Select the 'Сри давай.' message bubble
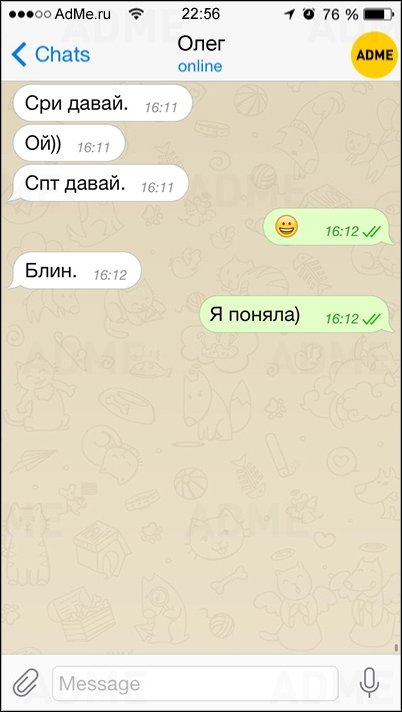Viewport: 402px width, 712px height. point(101,104)
